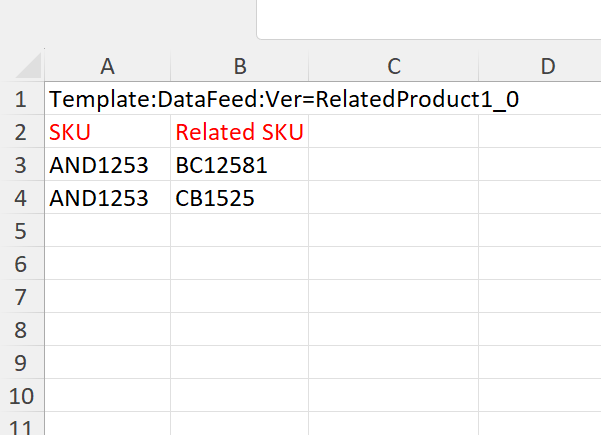Select cell A3 containing AND1253
This screenshot has width=601, height=435.
point(108,164)
